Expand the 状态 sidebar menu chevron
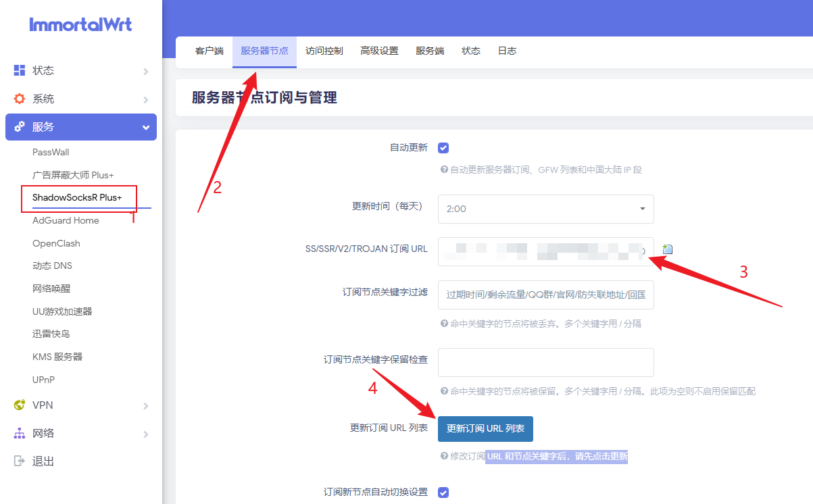 tap(145, 71)
